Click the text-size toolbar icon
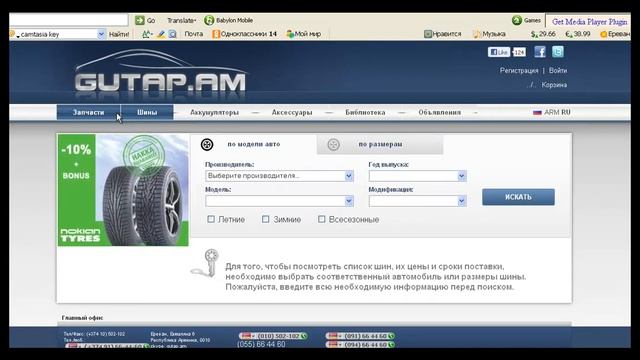Screen dimensions: 640x360 pyautogui.click(x=147, y=34)
